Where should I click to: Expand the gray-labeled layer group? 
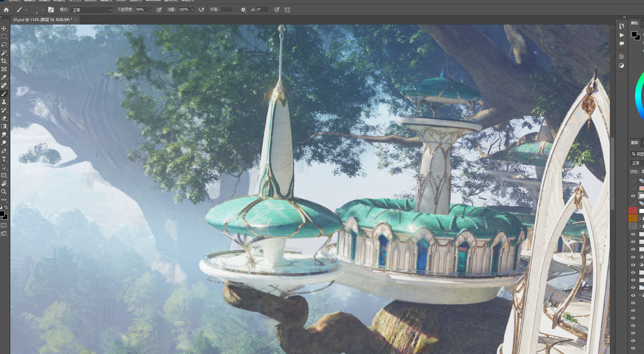[640, 226]
